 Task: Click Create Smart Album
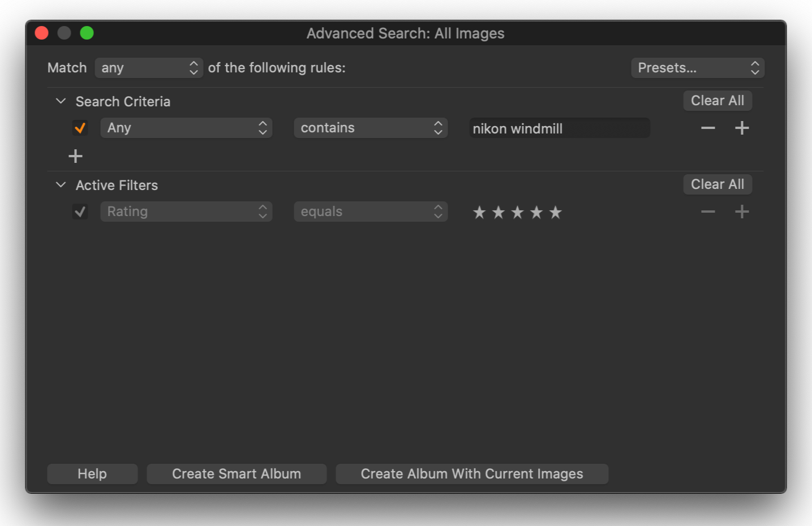[x=237, y=474]
